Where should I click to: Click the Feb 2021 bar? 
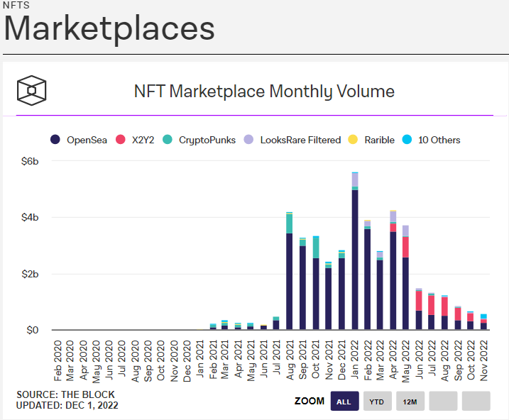point(213,327)
